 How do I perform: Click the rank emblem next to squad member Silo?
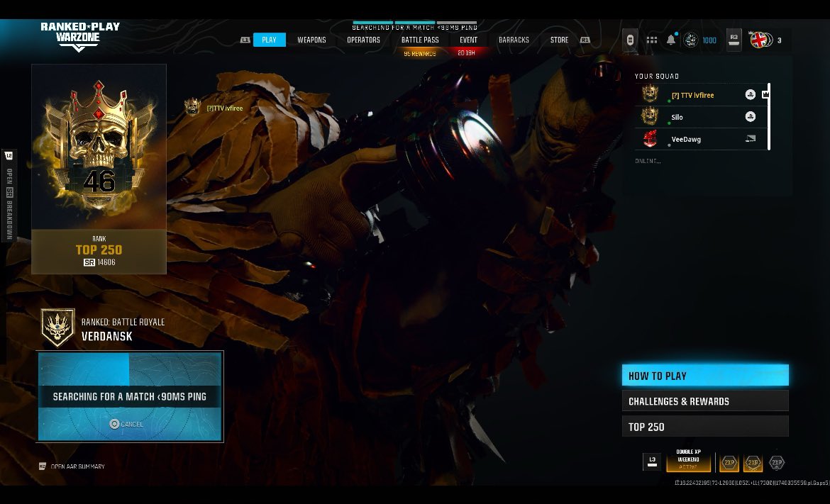pos(650,116)
